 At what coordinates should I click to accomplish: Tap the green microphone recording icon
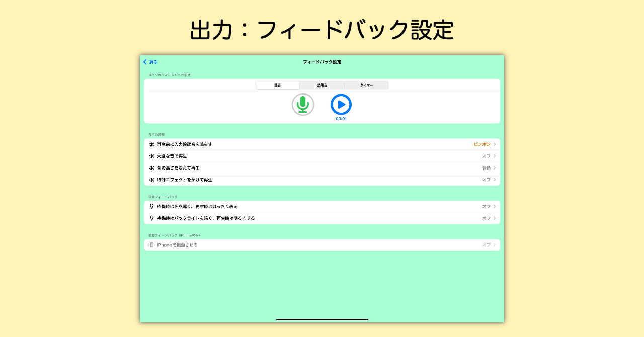pyautogui.click(x=302, y=105)
